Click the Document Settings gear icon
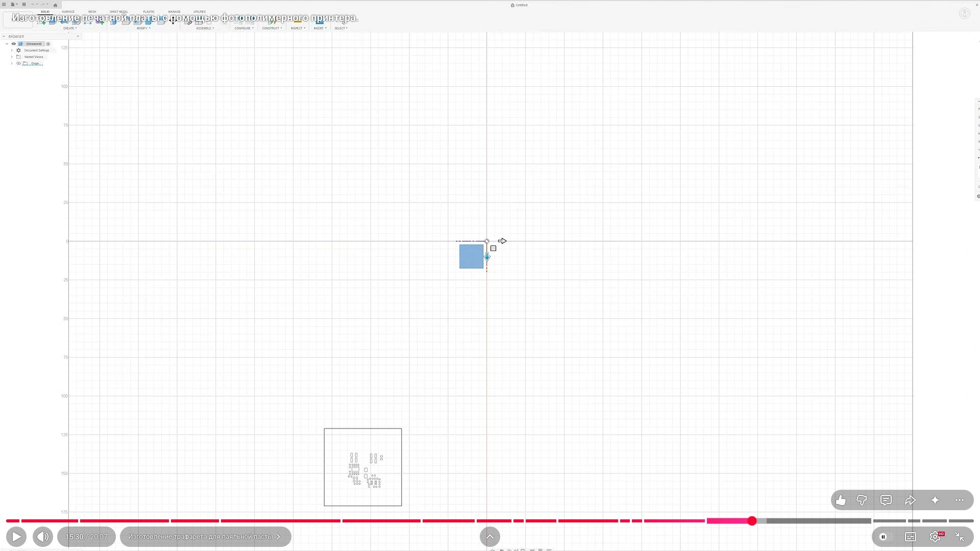 pyautogui.click(x=18, y=51)
